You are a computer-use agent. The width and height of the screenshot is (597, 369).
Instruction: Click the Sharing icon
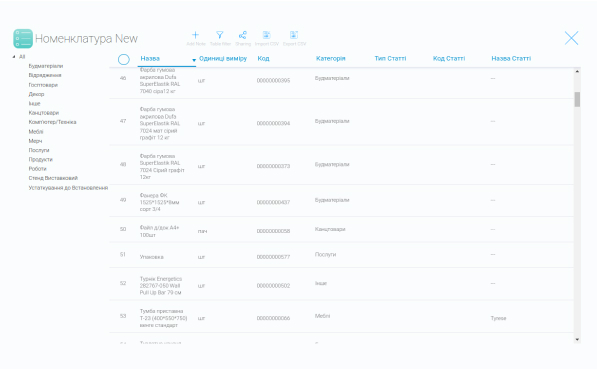point(243,35)
